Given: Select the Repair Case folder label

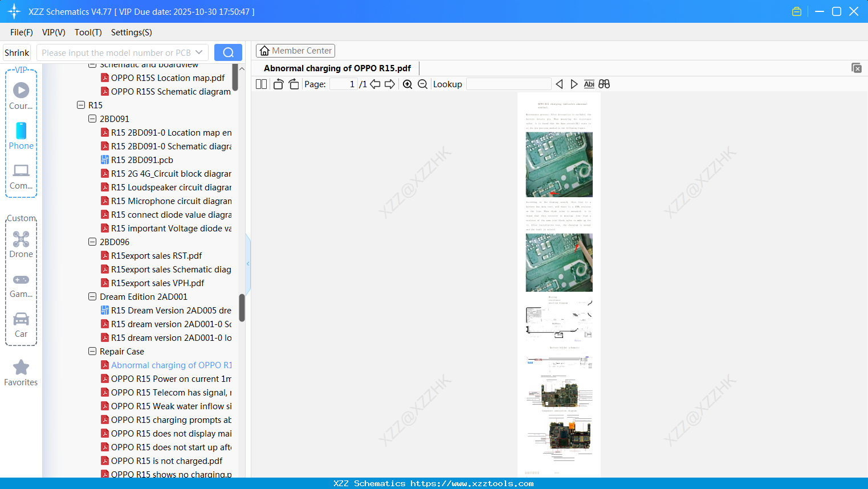Looking at the screenshot, I should (122, 351).
